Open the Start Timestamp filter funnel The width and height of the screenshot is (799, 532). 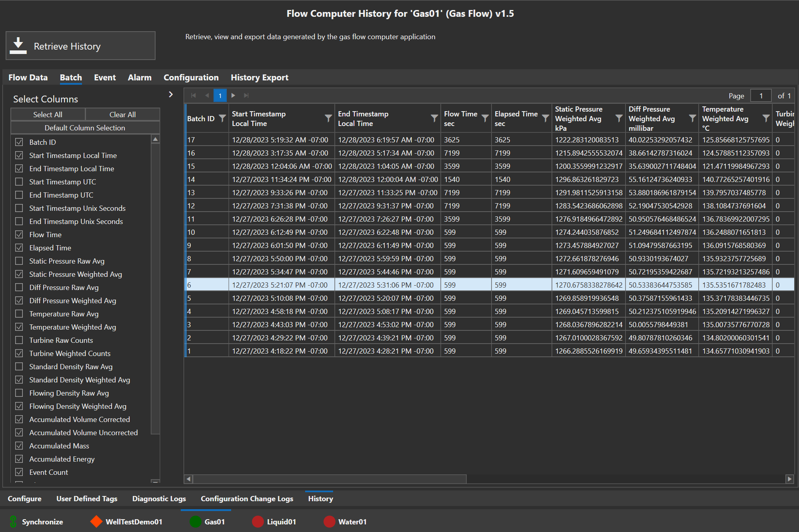[x=328, y=118]
